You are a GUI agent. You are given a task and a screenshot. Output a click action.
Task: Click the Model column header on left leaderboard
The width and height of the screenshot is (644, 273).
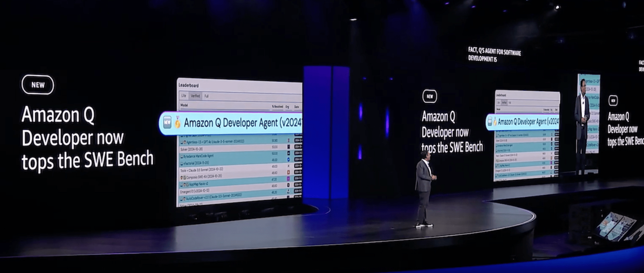pyautogui.click(x=184, y=105)
